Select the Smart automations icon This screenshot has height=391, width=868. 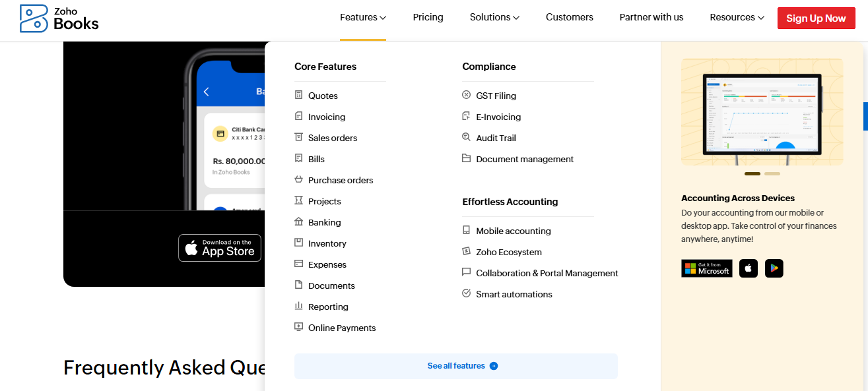(x=467, y=293)
